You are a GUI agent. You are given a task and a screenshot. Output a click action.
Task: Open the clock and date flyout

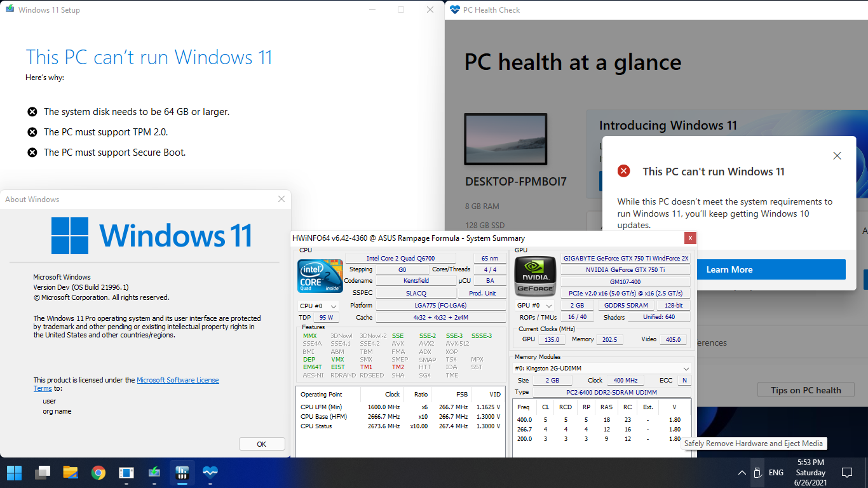click(810, 473)
